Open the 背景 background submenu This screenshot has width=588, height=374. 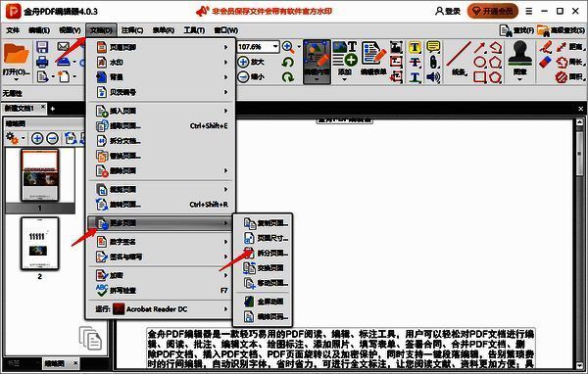162,77
